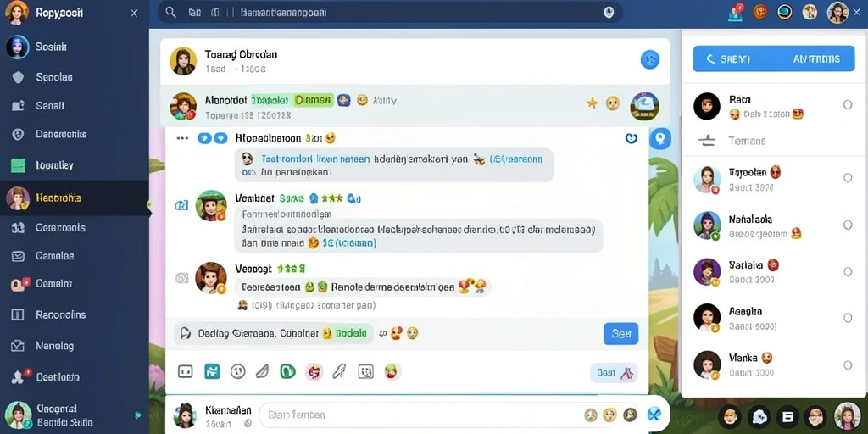Click the blue refresh icon at right of Hipoeotinatoon

631,138
